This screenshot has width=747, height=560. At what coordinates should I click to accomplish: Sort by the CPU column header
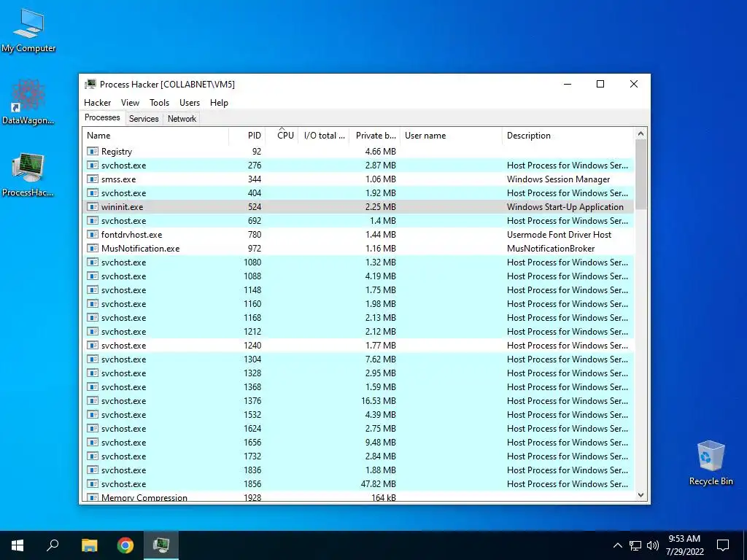[282, 135]
